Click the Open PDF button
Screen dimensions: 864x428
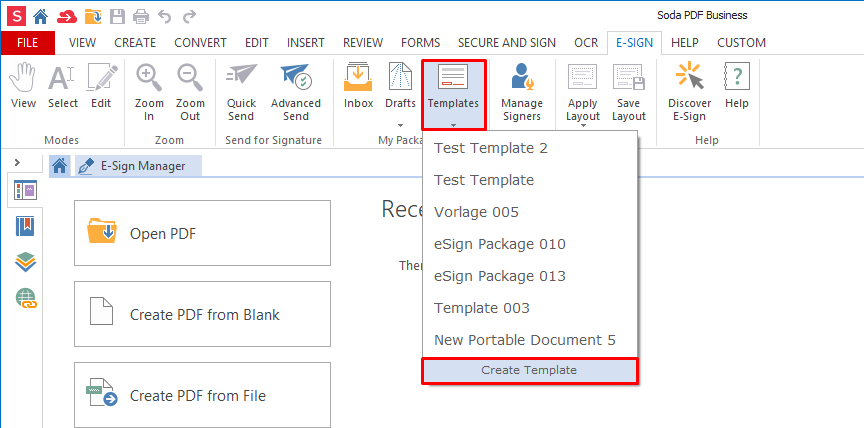pyautogui.click(x=202, y=233)
